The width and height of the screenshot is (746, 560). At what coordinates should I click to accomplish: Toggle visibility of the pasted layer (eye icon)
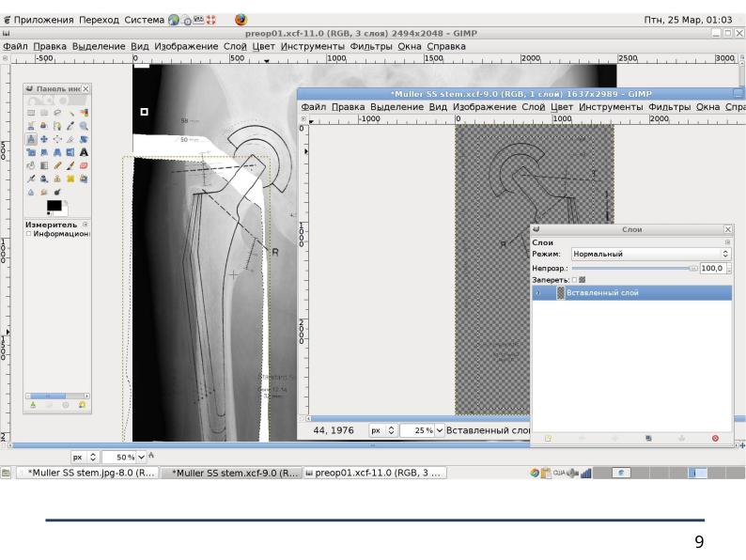click(538, 293)
